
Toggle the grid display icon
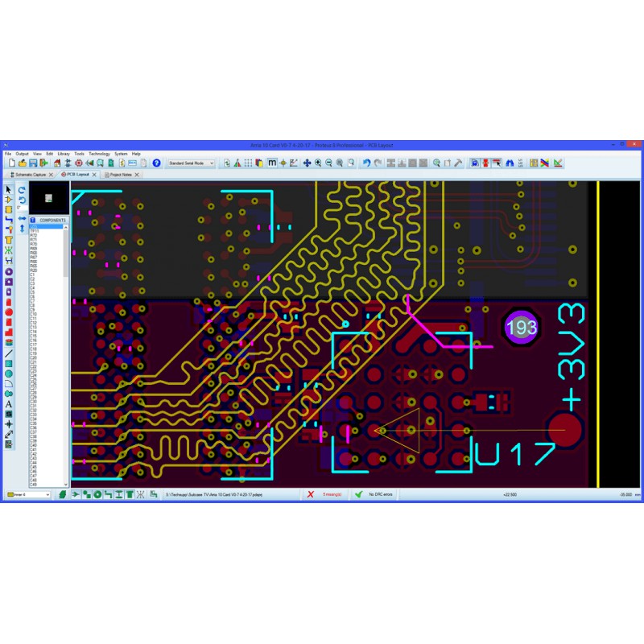tap(249, 163)
